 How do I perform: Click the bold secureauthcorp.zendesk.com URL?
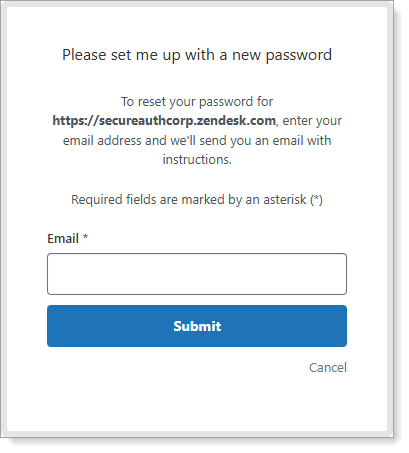pyautogui.click(x=164, y=121)
